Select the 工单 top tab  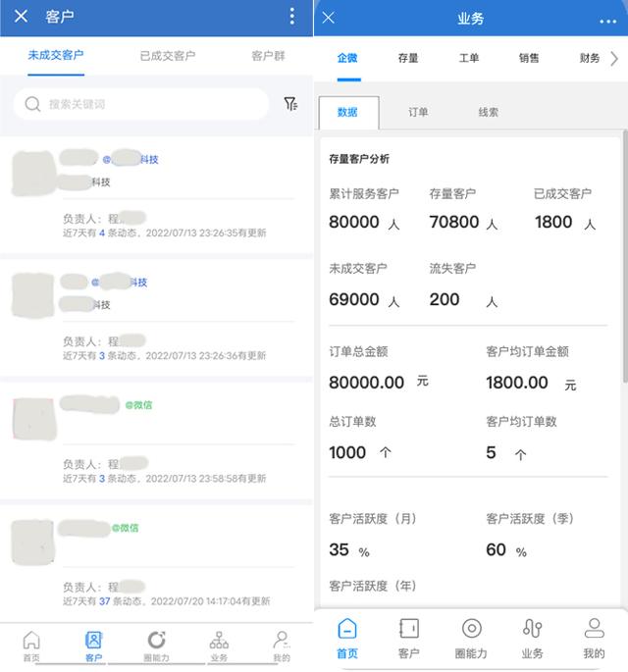(x=468, y=58)
